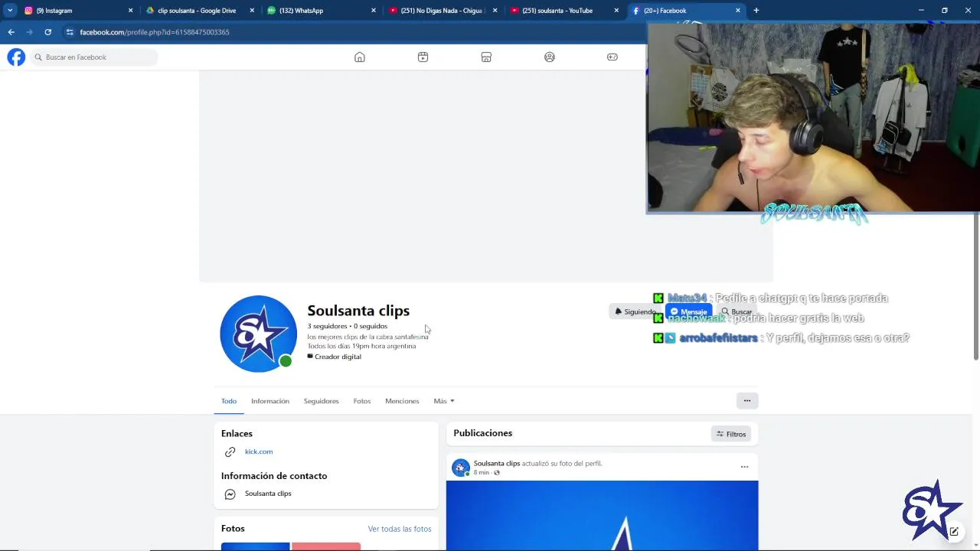
Task: Switch to the No Digas Nada YouTube tab
Action: coord(443,11)
